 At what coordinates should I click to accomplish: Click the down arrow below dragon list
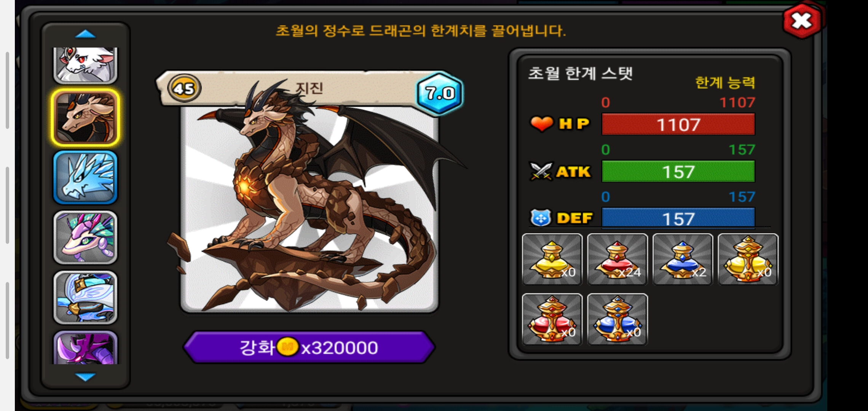pos(85,377)
